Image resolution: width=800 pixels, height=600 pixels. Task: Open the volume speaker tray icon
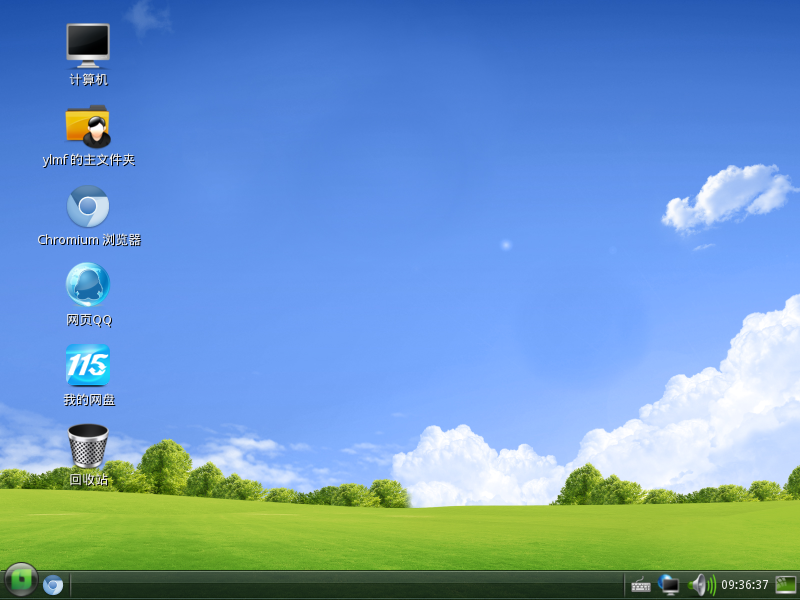(x=702, y=585)
